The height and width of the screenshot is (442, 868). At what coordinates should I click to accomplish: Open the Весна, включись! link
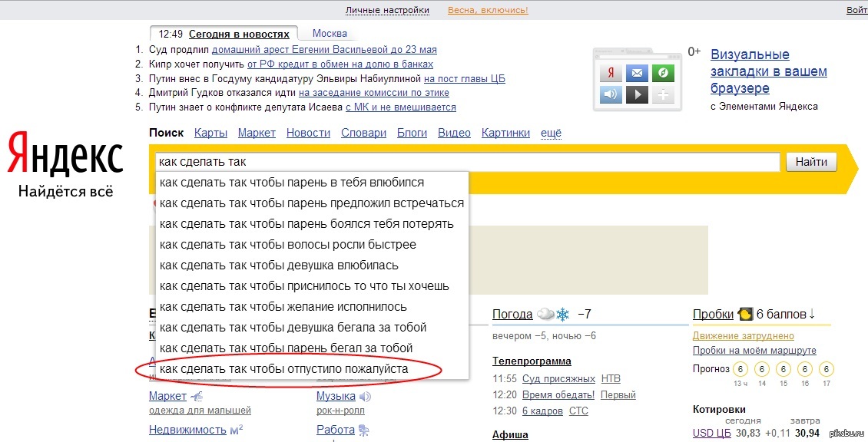tap(488, 10)
